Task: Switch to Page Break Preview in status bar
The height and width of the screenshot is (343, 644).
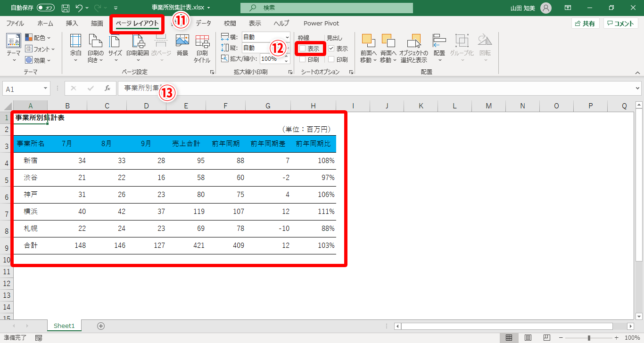Action: pyautogui.click(x=547, y=338)
